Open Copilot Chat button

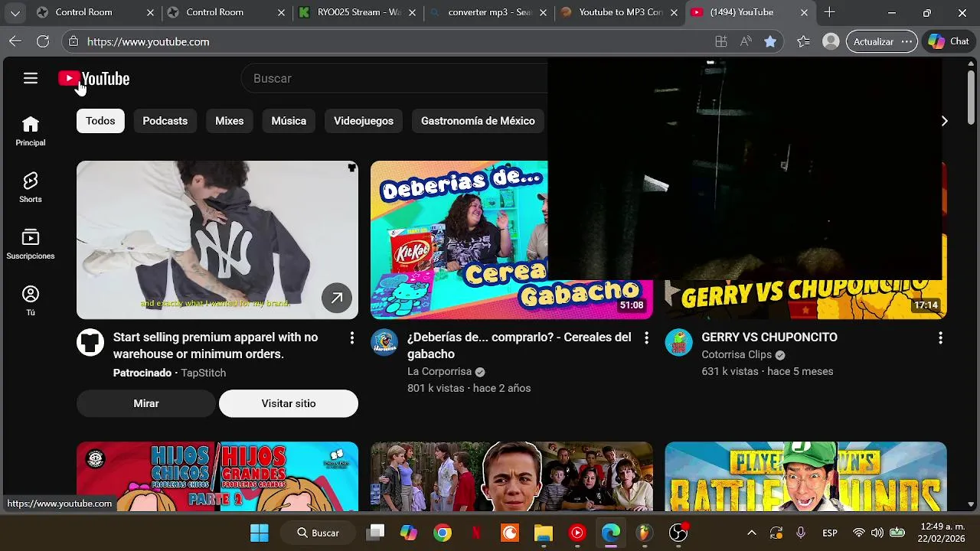[x=949, y=41]
